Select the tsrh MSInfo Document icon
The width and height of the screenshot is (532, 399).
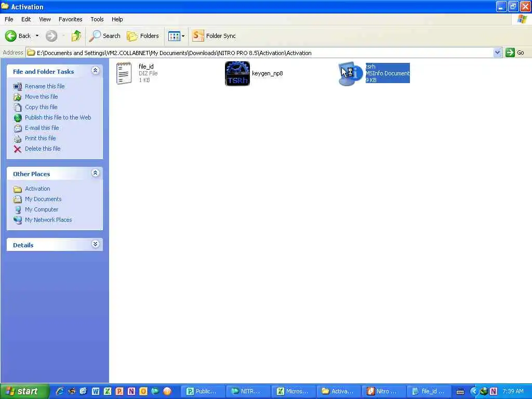pyautogui.click(x=351, y=73)
